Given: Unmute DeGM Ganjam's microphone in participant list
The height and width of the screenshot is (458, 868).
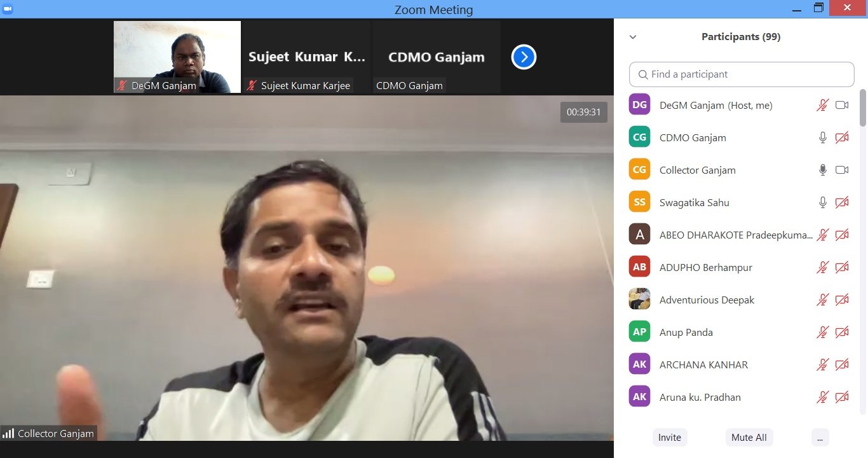Looking at the screenshot, I should point(822,105).
